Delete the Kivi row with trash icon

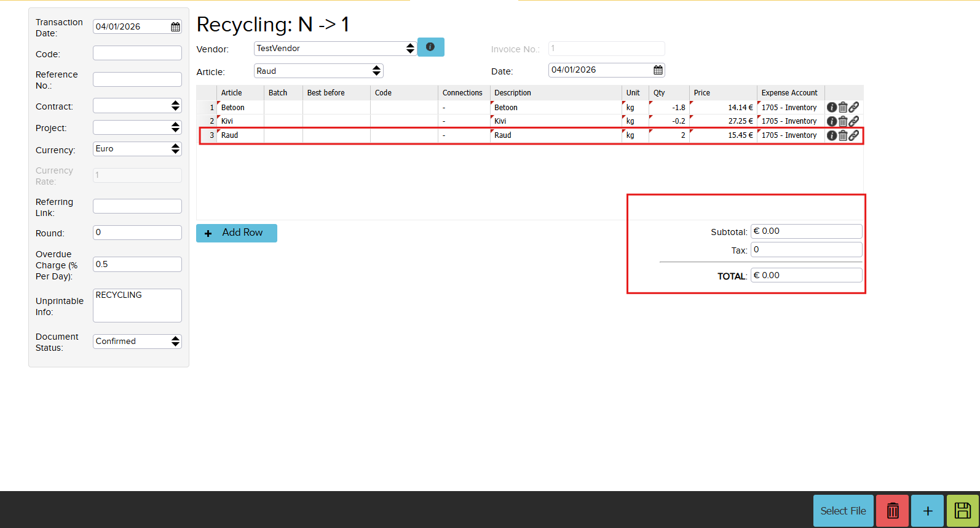tap(843, 121)
